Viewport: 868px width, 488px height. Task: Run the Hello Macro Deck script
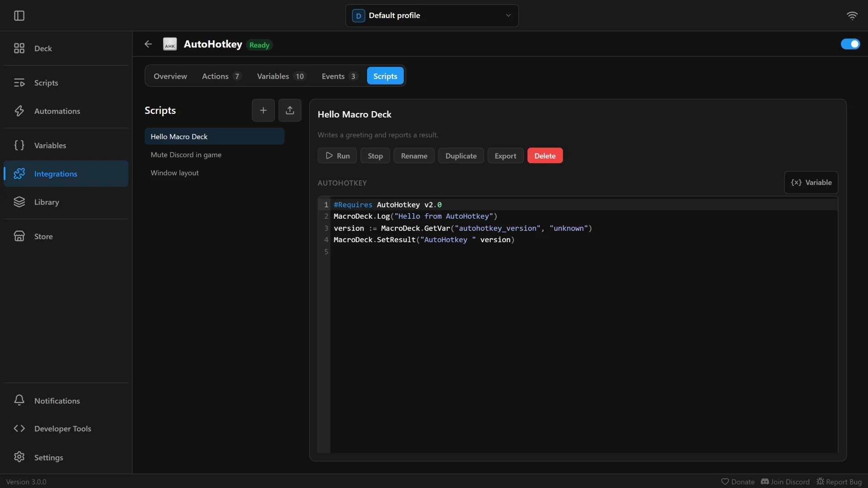tap(337, 155)
